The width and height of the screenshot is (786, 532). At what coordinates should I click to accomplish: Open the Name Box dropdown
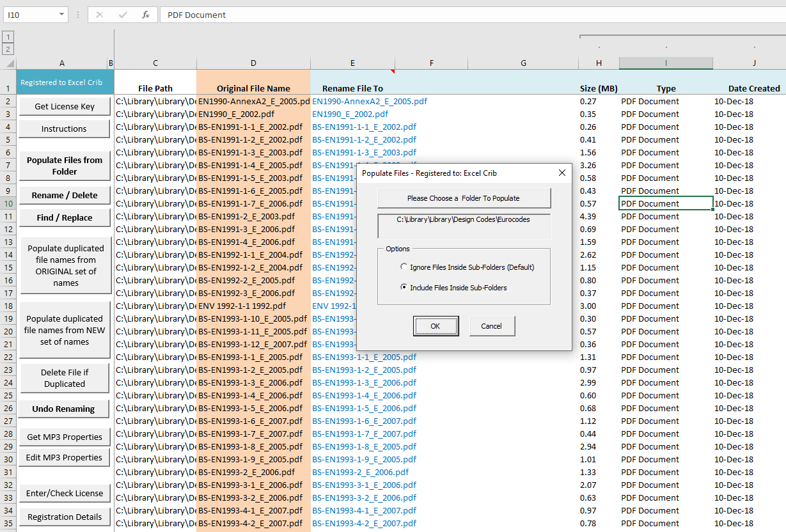60,14
